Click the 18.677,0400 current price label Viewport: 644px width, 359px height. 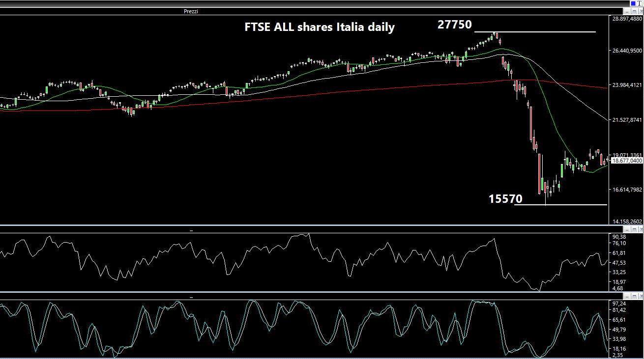(627, 161)
